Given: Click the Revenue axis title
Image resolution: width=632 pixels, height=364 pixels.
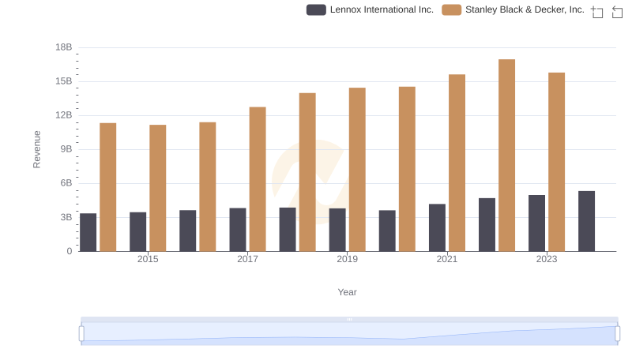Looking at the screenshot, I should point(36,149).
